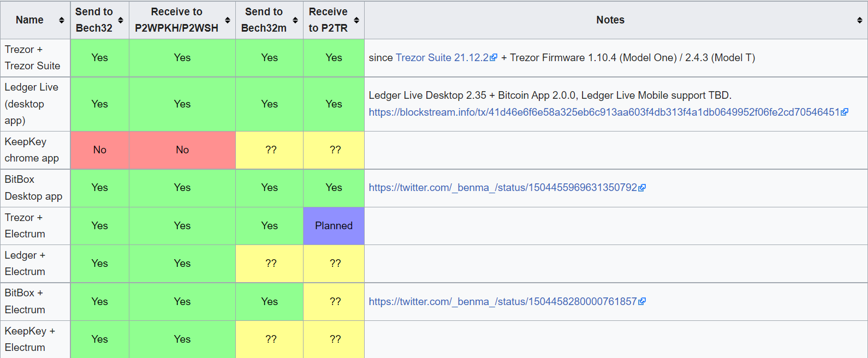Image resolution: width=868 pixels, height=358 pixels.
Task: Click 'Yes' under Send to Bech32m for Trezor + Electrum
Action: point(269,225)
